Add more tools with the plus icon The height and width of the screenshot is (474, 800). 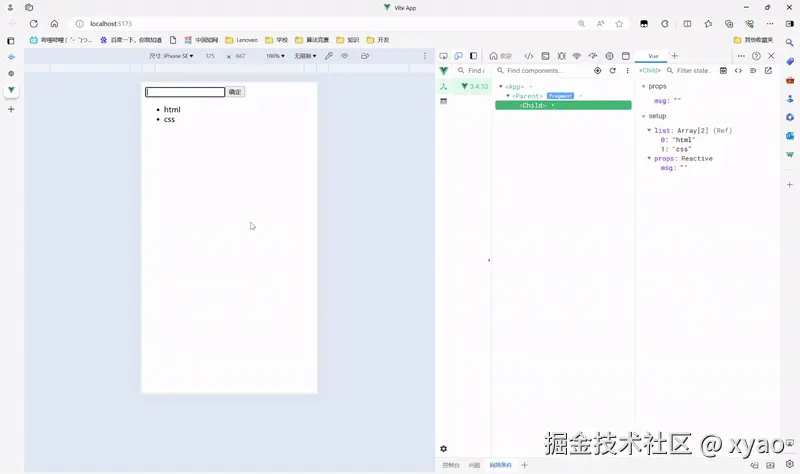[x=674, y=56]
